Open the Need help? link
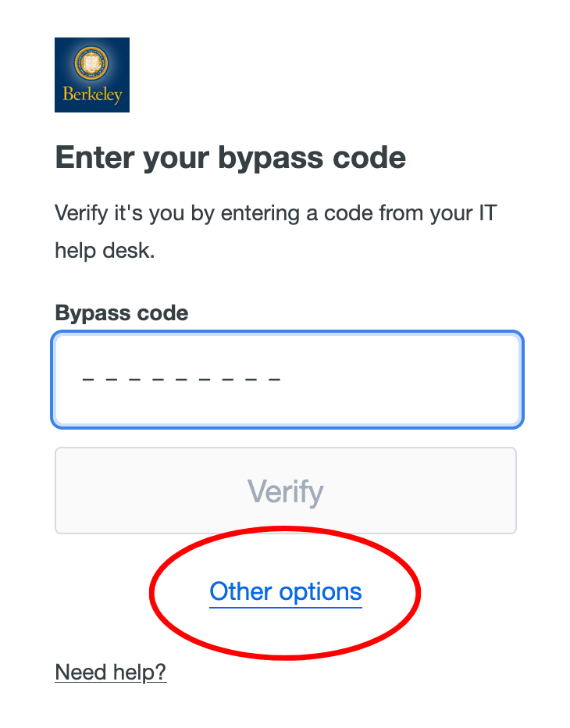This screenshot has height=728, width=570. coord(110,672)
